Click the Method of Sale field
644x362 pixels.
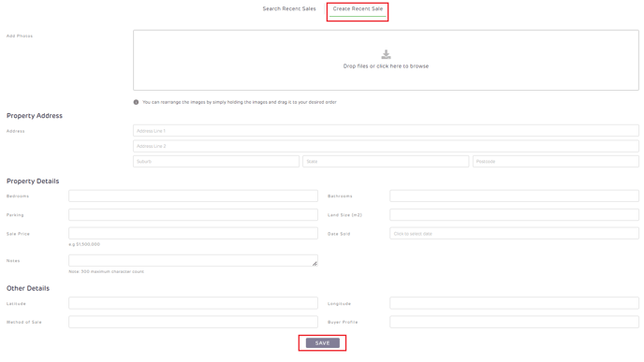(x=193, y=322)
